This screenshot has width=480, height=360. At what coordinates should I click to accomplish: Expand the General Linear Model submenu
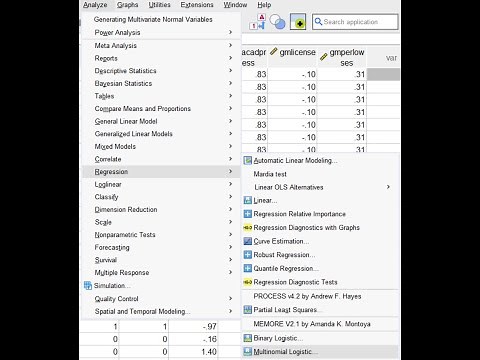coord(161,121)
